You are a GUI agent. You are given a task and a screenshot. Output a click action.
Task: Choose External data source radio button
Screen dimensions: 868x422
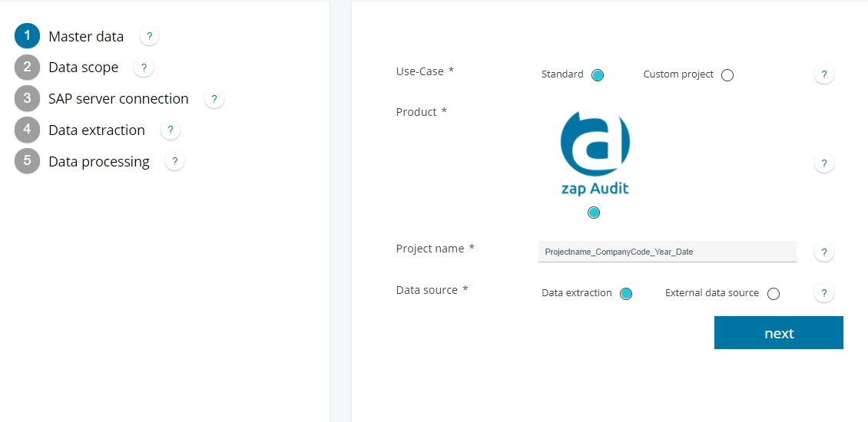pos(774,294)
